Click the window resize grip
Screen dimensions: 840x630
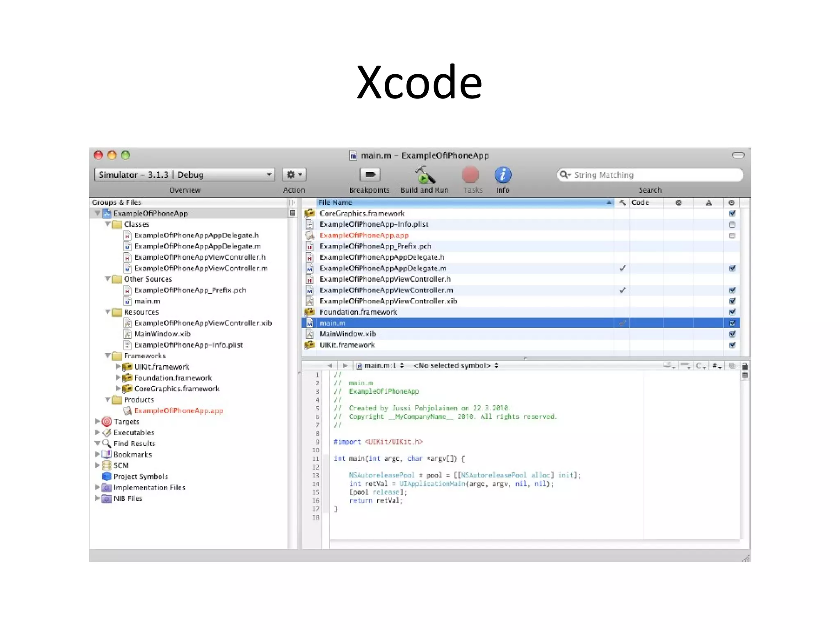(746, 558)
